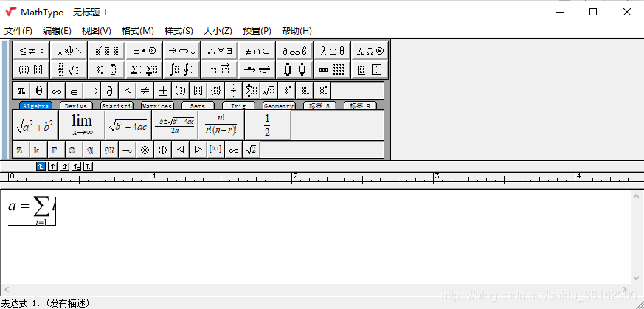This screenshot has width=644, height=309.
Task: Open the 编辑(E) menu
Action: (57, 31)
